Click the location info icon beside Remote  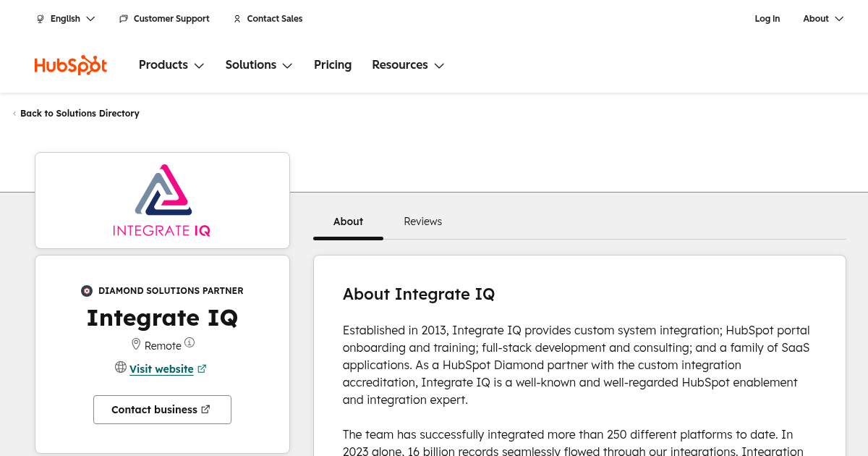190,342
